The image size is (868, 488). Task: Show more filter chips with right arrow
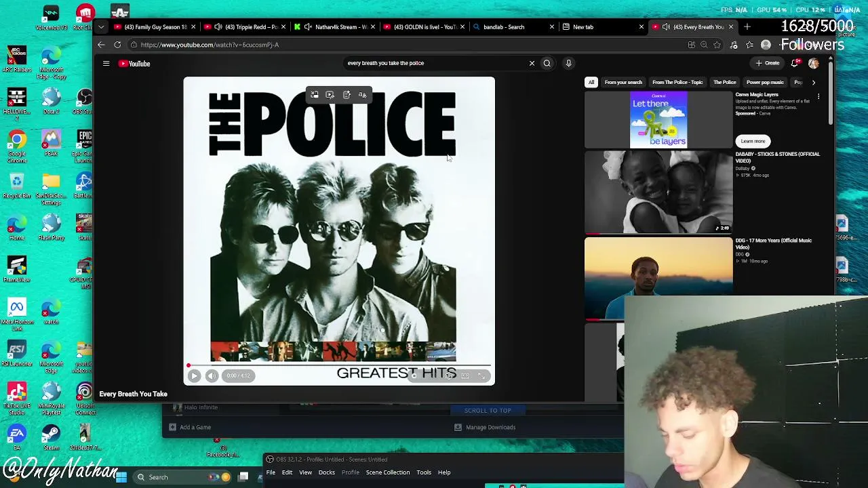tap(813, 82)
